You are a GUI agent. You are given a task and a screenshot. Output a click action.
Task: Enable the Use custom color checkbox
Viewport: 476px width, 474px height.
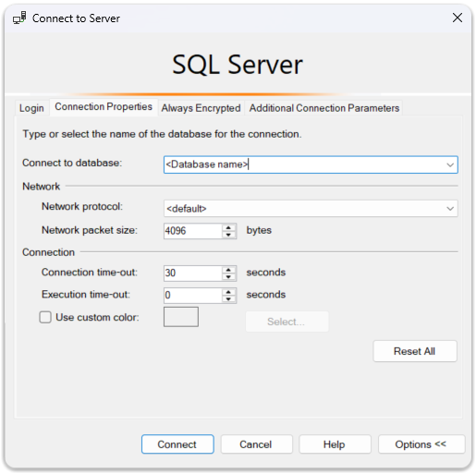(45, 317)
